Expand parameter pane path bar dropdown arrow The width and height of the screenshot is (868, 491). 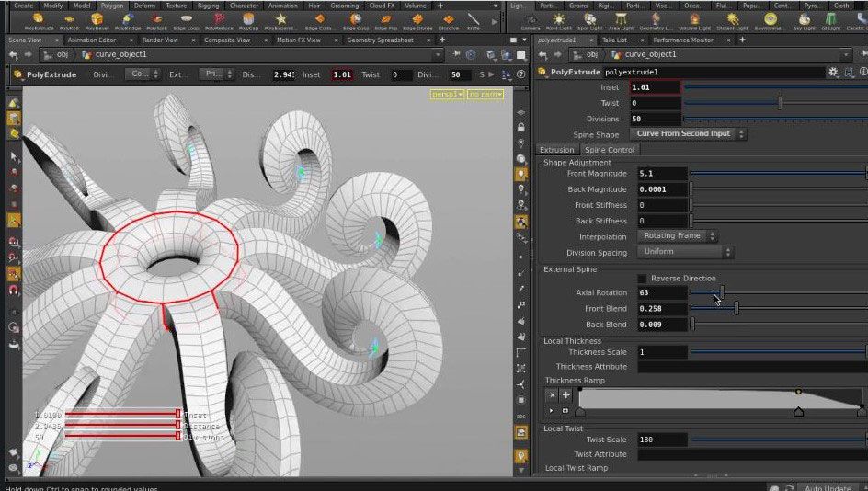[x=845, y=55]
